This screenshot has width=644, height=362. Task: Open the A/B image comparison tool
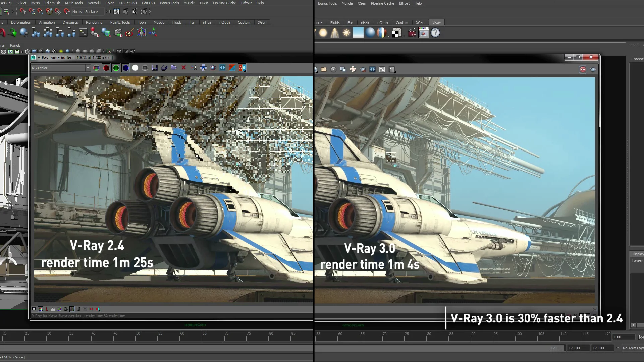pos(242,68)
